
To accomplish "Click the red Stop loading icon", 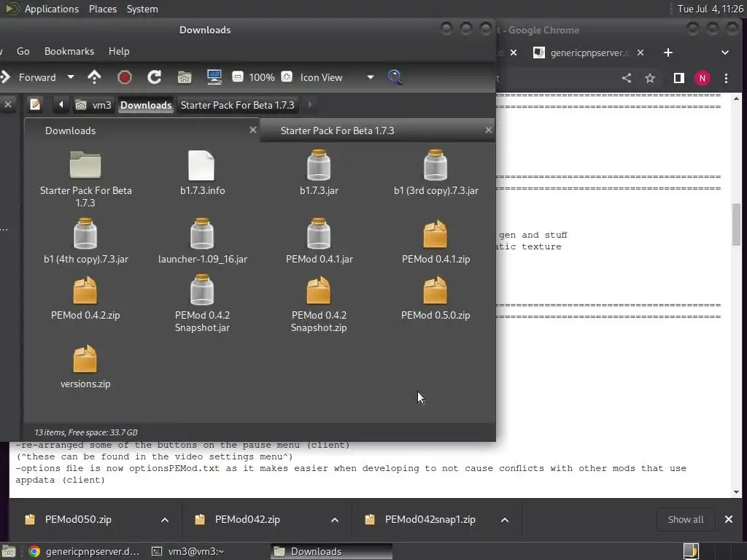I will pyautogui.click(x=124, y=77).
